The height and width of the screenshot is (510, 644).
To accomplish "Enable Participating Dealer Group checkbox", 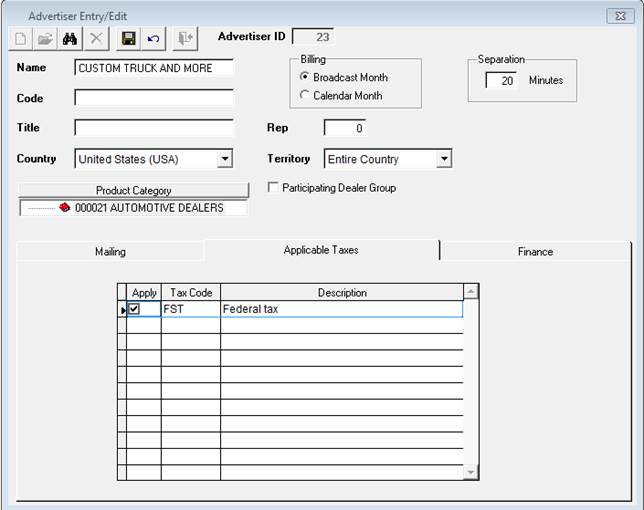I will tap(273, 187).
